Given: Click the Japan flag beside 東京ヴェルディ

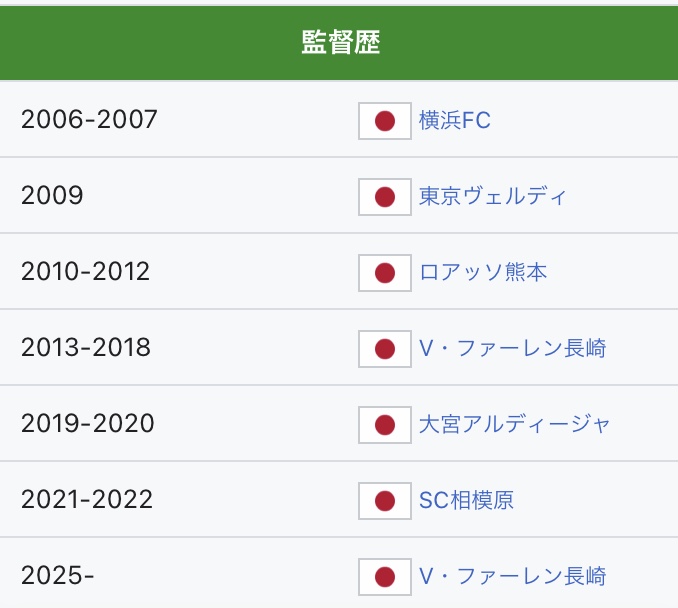Looking at the screenshot, I should [385, 197].
